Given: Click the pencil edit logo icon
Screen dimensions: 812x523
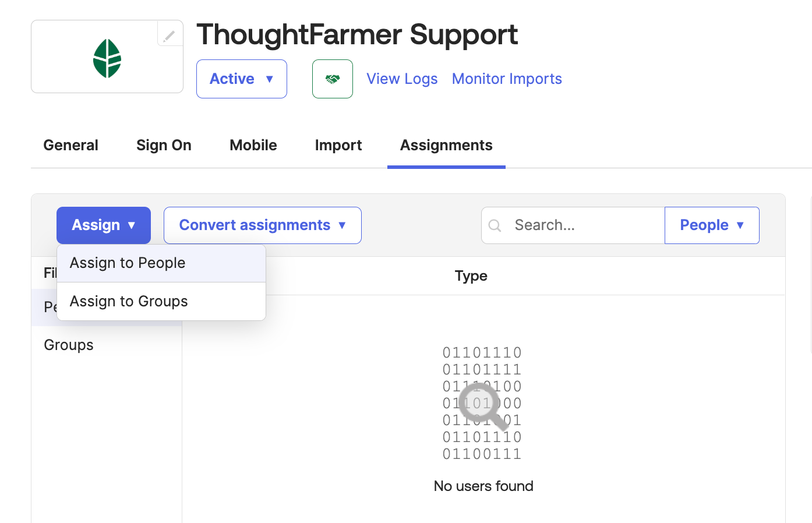Looking at the screenshot, I should pos(170,36).
